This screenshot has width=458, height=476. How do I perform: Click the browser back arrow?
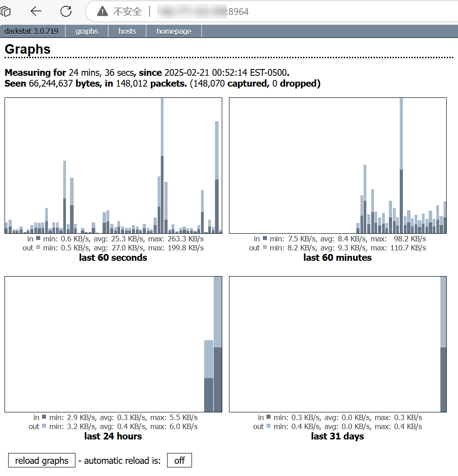[36, 11]
